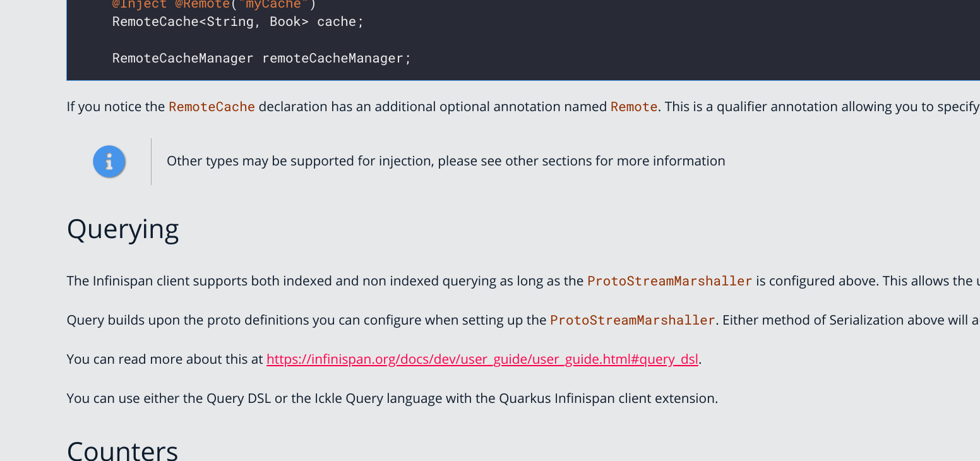Screen dimensions: 980x461
Task: Click the '@Inject @Remote' annotation code line
Action: point(213,5)
